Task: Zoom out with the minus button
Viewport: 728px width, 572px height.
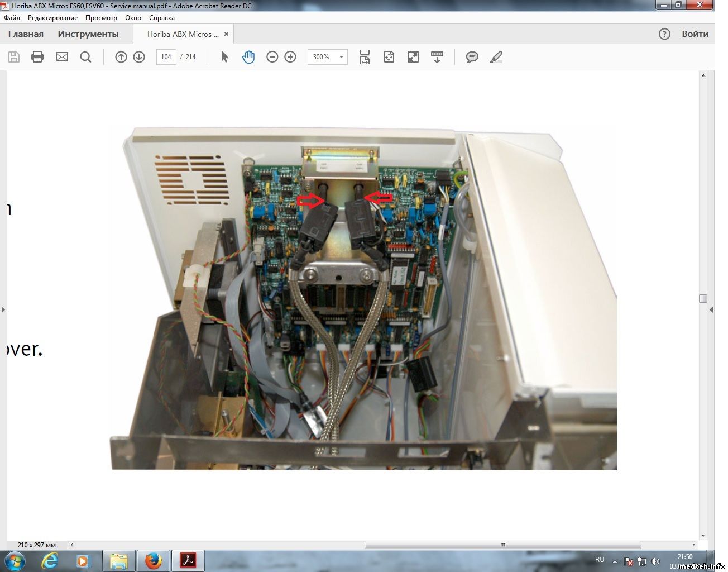Action: tap(272, 57)
